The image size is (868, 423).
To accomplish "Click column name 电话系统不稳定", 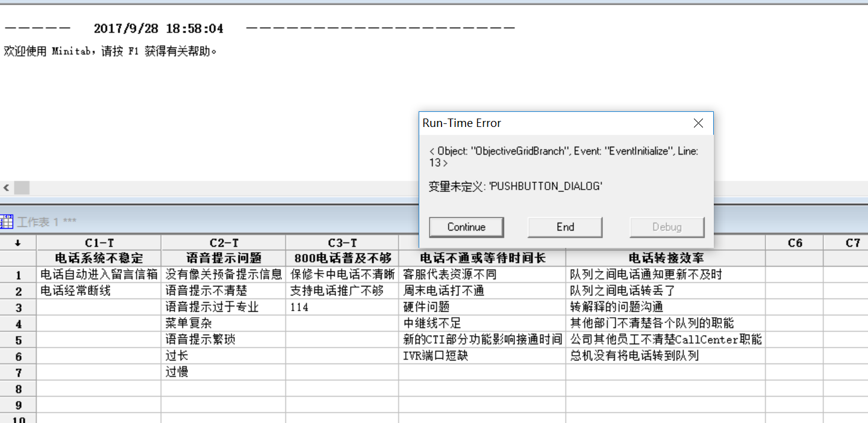I will coord(99,258).
